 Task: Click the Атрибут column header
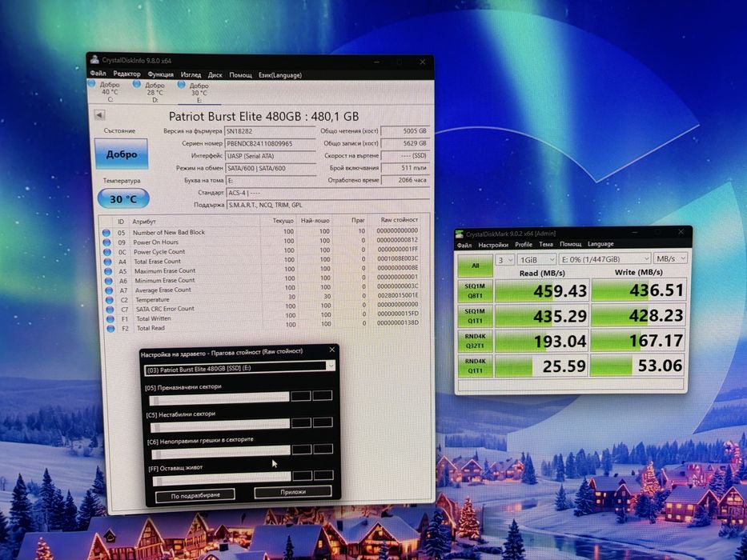[144, 222]
